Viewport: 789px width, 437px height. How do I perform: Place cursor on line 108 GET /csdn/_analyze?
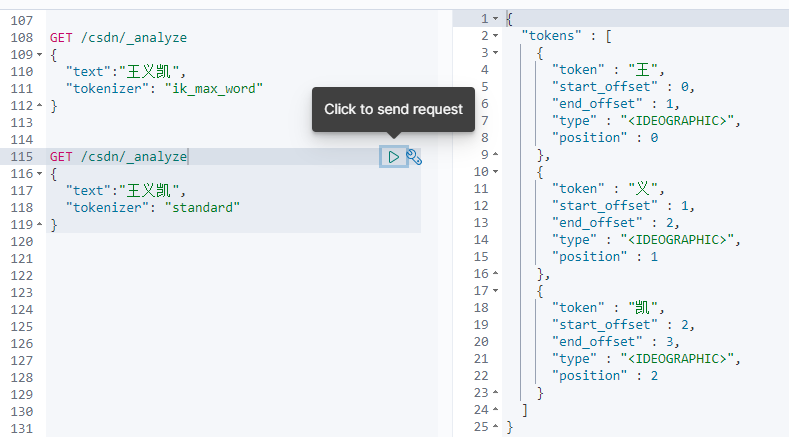click(118, 38)
